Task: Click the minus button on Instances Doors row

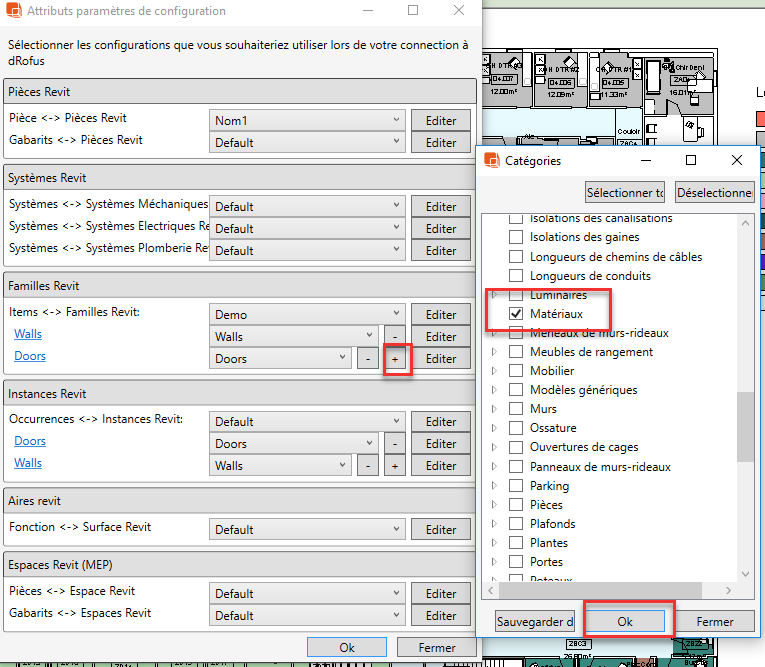Action: 396,444
